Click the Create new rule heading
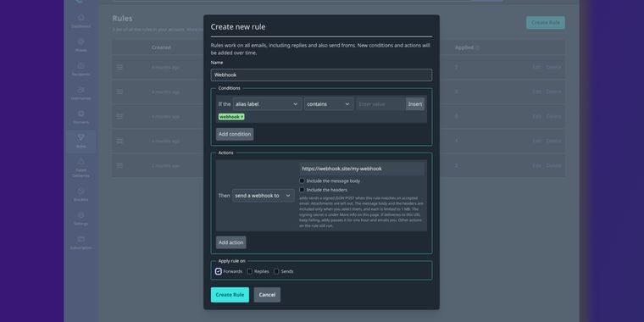Viewport: 644px width, 322px height. point(238,27)
